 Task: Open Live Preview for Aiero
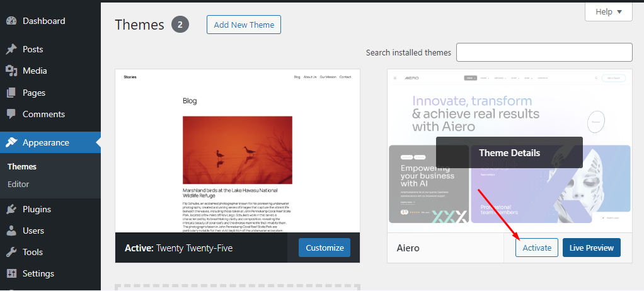[x=592, y=248]
